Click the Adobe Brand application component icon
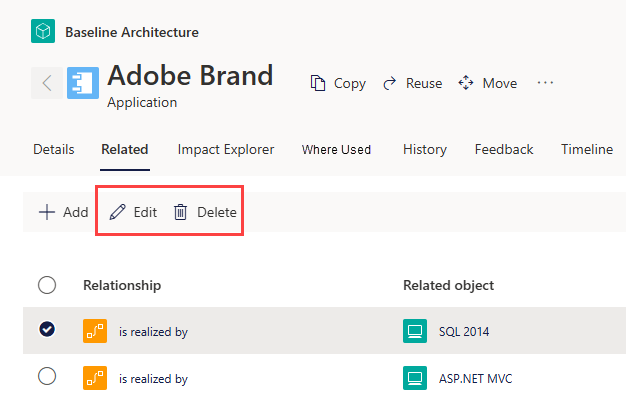 coord(83,83)
